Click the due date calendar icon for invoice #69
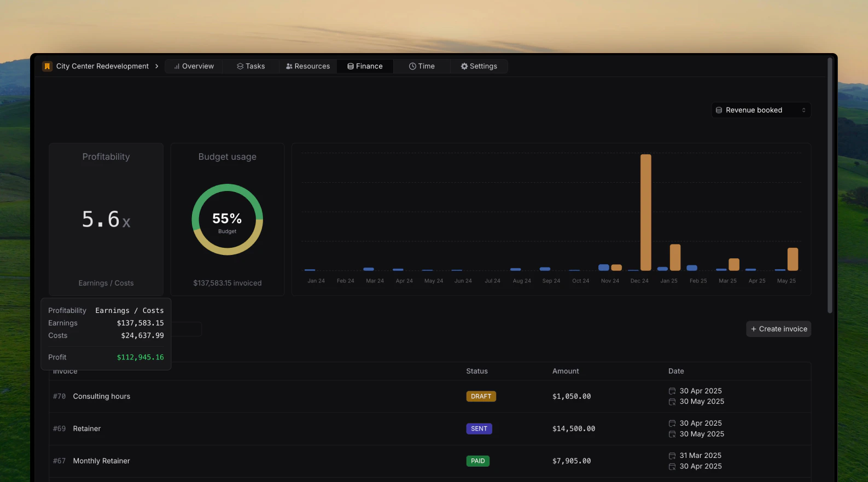 tap(672, 434)
